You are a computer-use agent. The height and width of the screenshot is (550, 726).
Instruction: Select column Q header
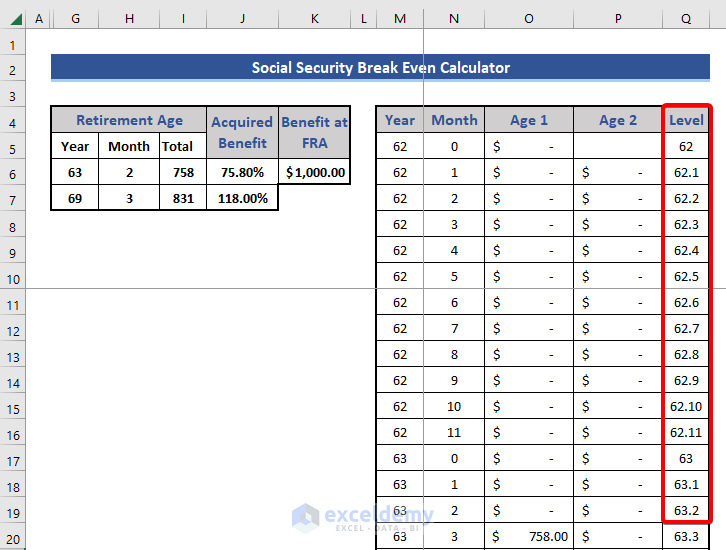686,19
